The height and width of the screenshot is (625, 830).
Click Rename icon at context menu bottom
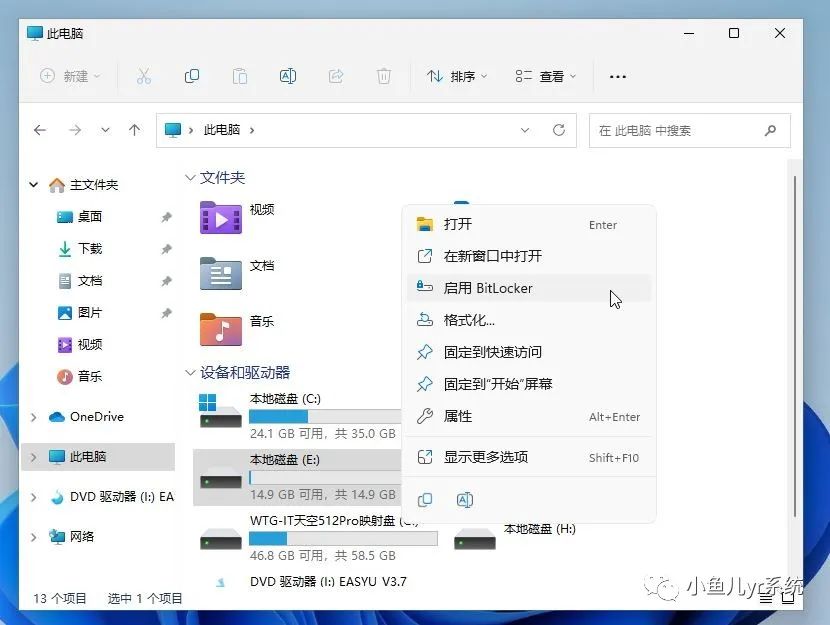(464, 500)
